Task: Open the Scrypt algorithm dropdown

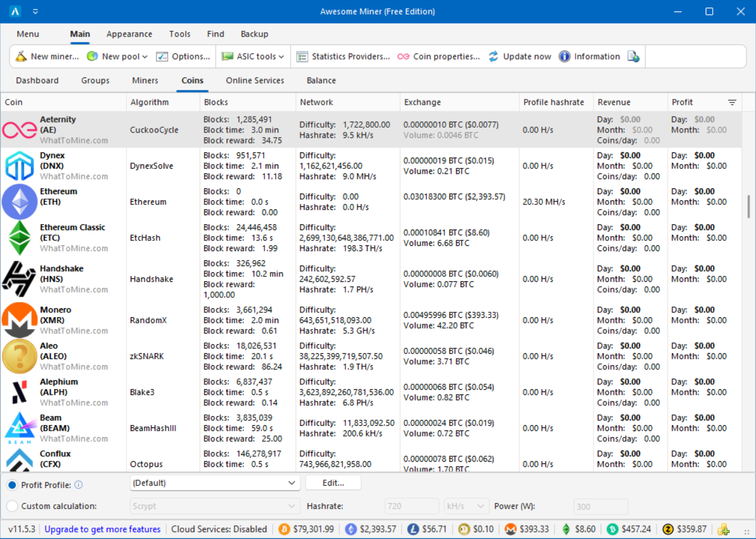Action: click(x=215, y=506)
